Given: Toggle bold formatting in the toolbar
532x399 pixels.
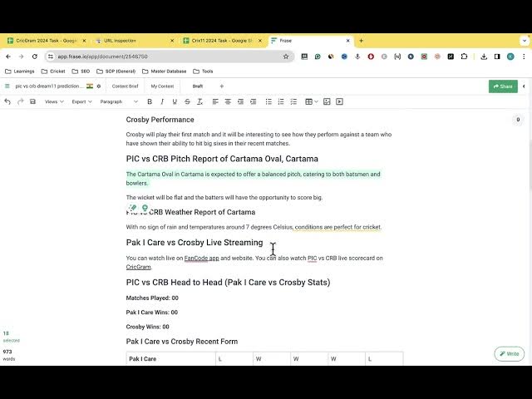Looking at the screenshot, I should coord(150,101).
